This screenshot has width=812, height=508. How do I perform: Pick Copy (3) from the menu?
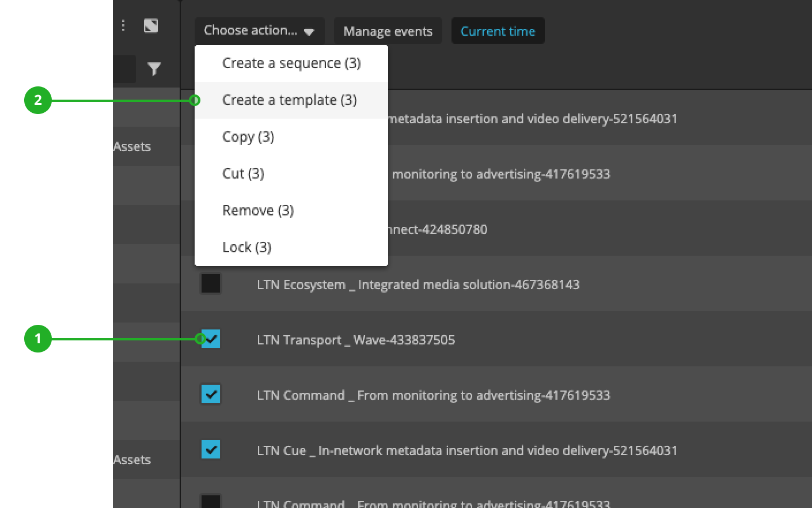[x=248, y=137]
